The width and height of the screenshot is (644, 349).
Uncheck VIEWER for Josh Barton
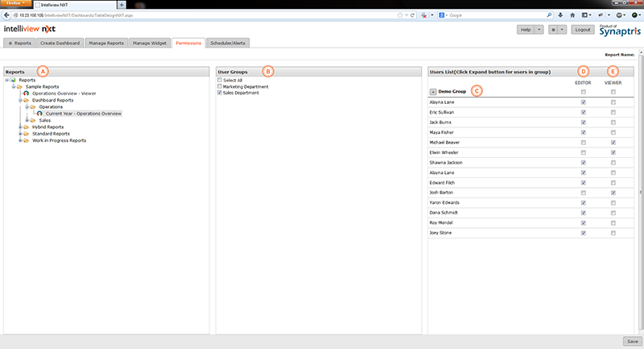tap(613, 193)
